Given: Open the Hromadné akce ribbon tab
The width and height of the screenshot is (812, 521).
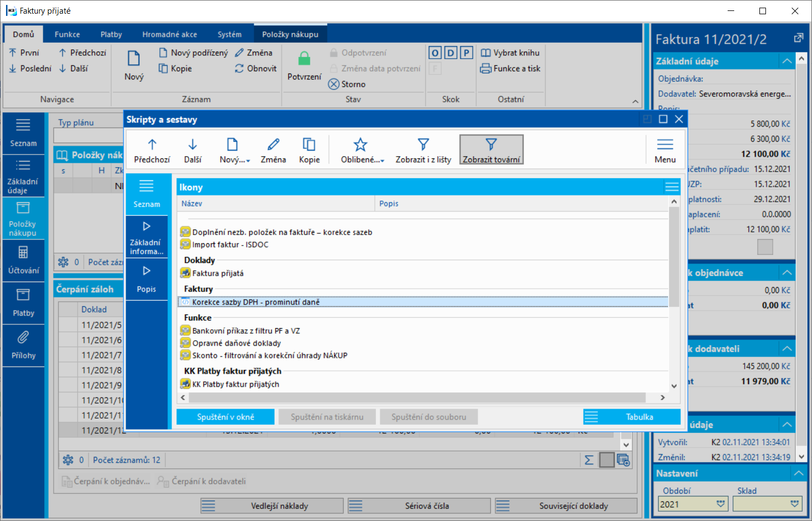Looking at the screenshot, I should point(170,34).
